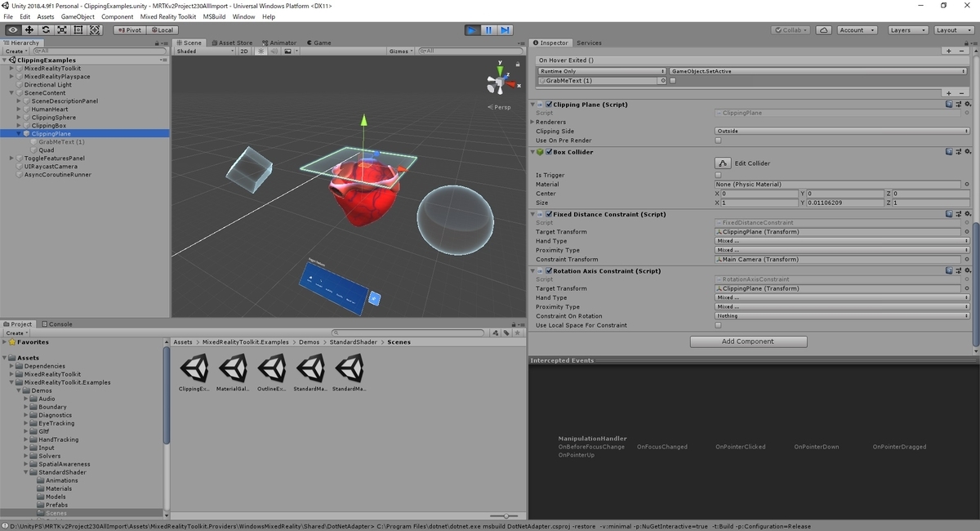Open the Mixed Reality Toolkit menu

(x=167, y=16)
